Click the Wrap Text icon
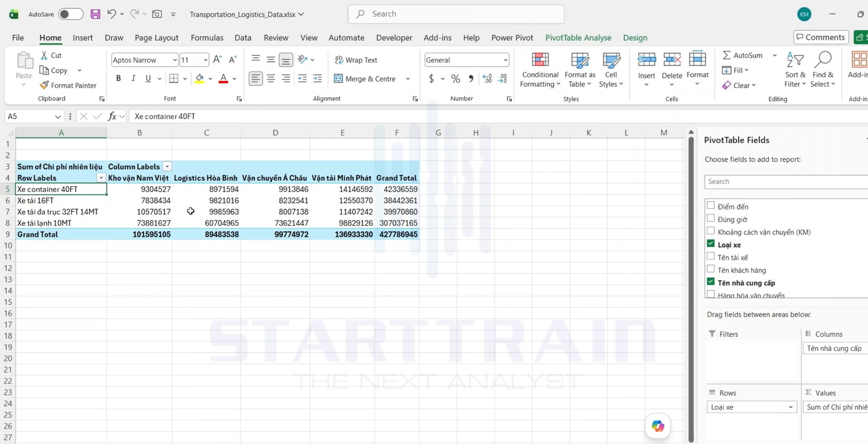The width and height of the screenshot is (868, 444). [339, 60]
